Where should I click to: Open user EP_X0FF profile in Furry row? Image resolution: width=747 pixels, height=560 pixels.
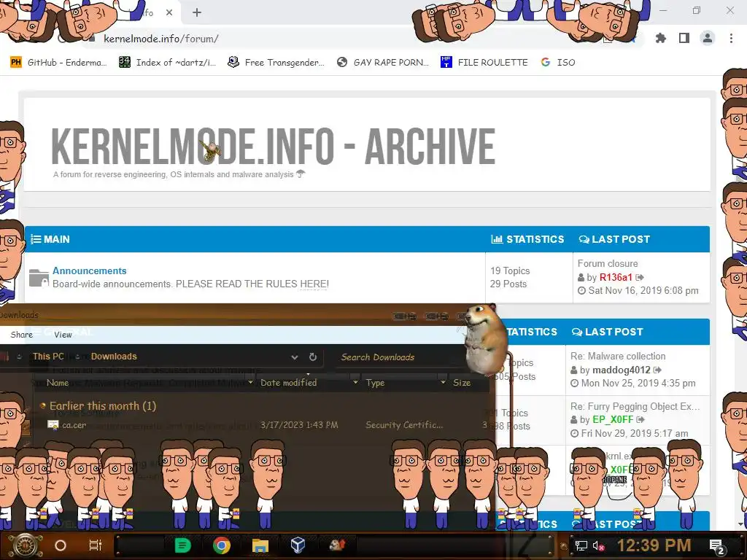click(x=613, y=419)
